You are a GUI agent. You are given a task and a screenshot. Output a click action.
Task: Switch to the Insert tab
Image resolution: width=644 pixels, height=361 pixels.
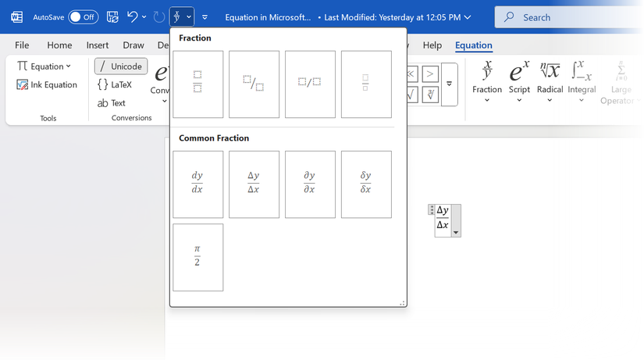click(98, 45)
